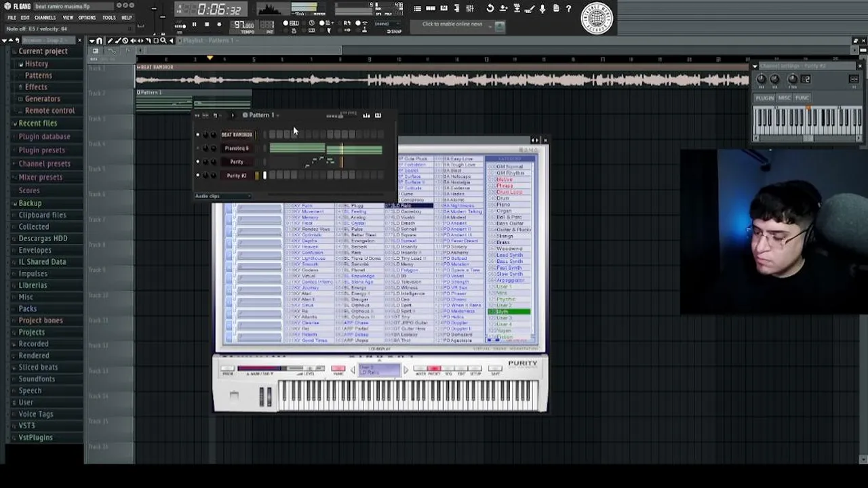The width and height of the screenshot is (868, 488).
Task: Open the FILE menu
Action: pos(12,18)
